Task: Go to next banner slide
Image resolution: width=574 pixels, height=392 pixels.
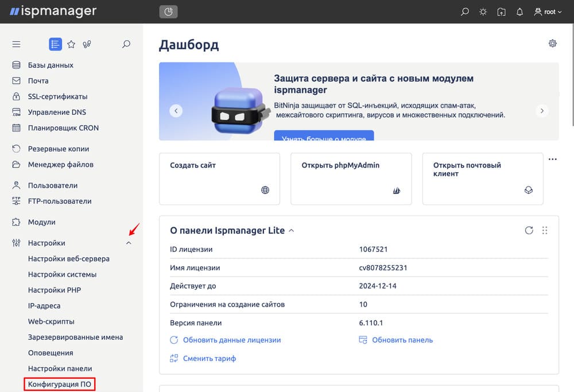Action: pos(542,111)
